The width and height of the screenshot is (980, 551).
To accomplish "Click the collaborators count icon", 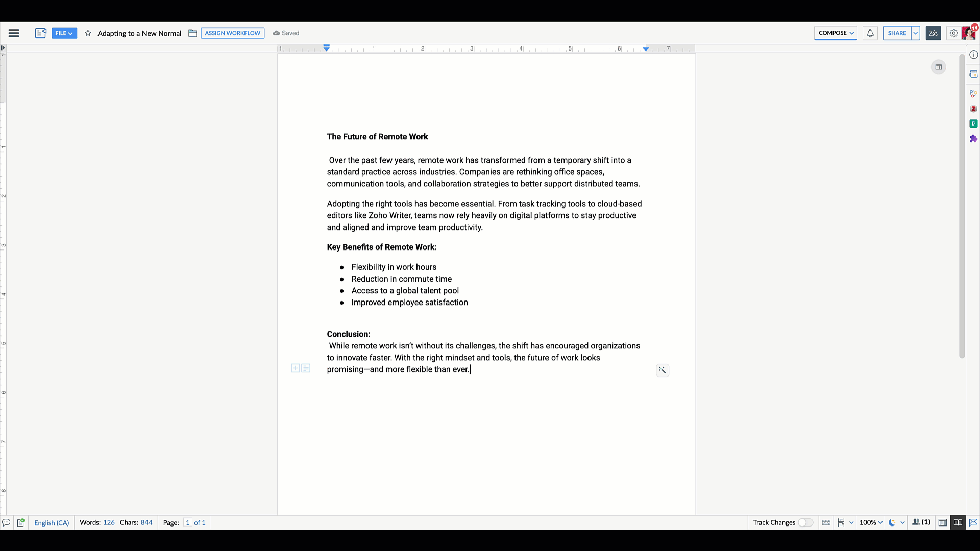I will point(921,522).
